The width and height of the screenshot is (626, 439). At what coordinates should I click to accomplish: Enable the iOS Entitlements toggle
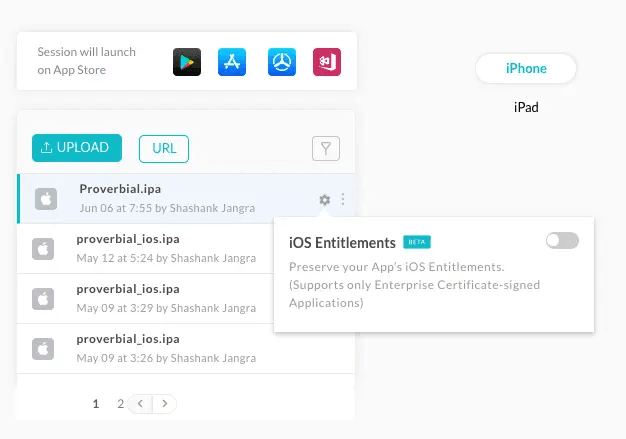coord(562,241)
